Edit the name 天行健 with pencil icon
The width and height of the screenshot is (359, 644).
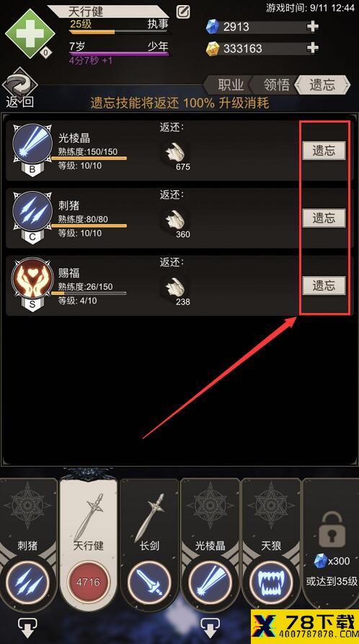click(x=183, y=12)
